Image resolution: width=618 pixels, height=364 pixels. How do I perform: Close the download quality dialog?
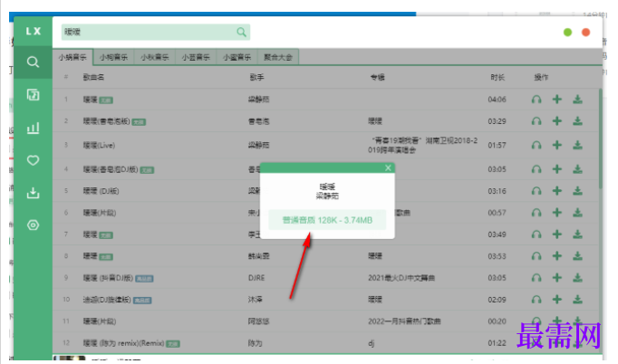pos(388,168)
